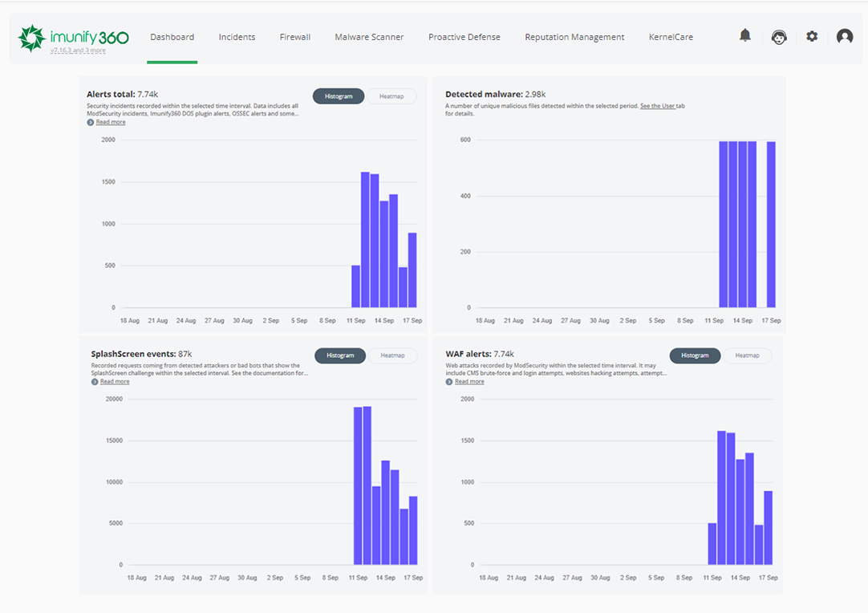Navigate to the KernelCare tab
Viewport: 868px width, 613px height.
(x=671, y=37)
